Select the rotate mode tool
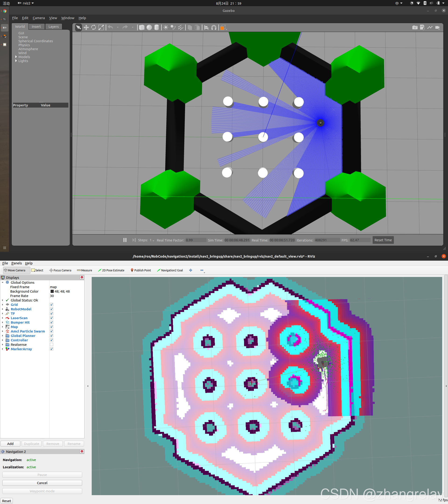This screenshot has height=504, width=448. click(93, 27)
